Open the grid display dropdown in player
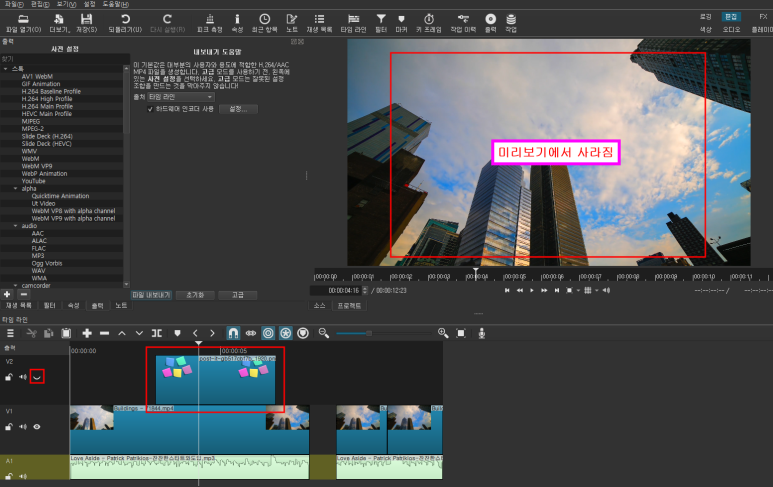This screenshot has height=487, width=773. (x=597, y=290)
